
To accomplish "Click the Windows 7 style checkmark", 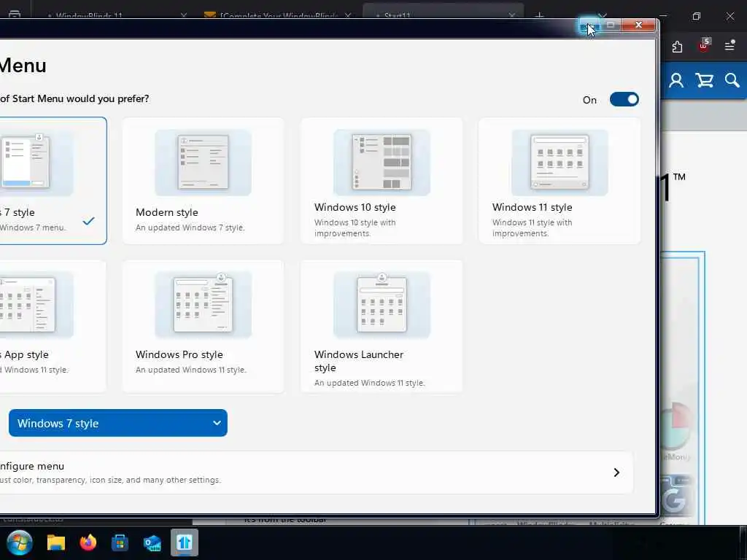I will coord(88,221).
